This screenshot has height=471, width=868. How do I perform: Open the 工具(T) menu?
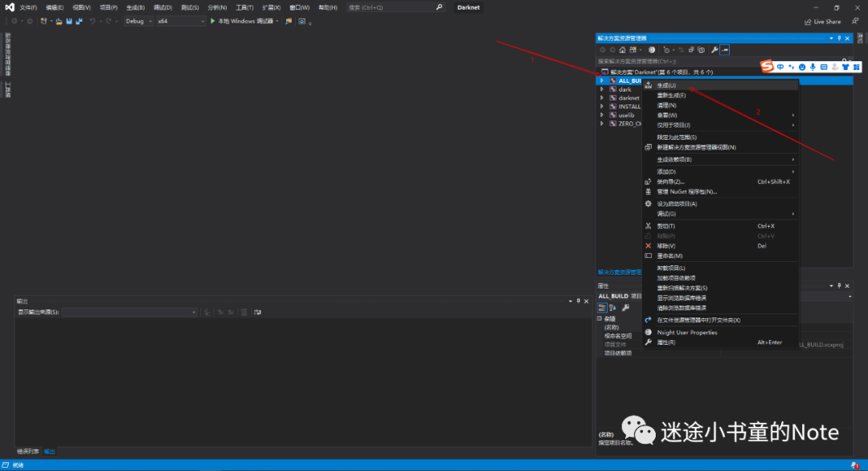coord(244,8)
